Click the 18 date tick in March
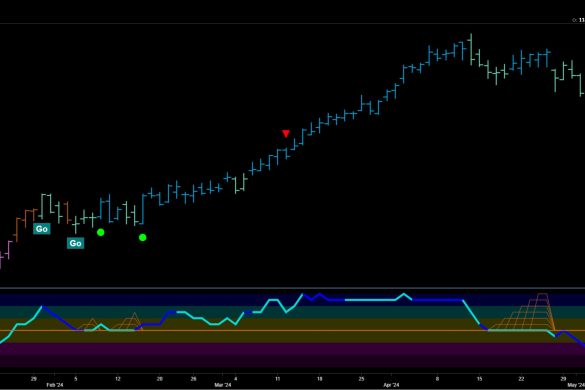 (320, 379)
